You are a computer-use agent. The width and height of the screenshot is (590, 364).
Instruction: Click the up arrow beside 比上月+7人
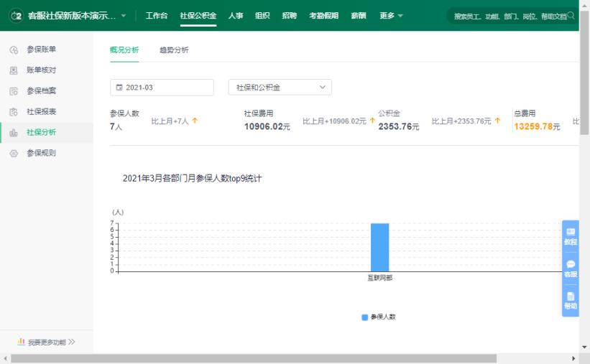pos(195,121)
